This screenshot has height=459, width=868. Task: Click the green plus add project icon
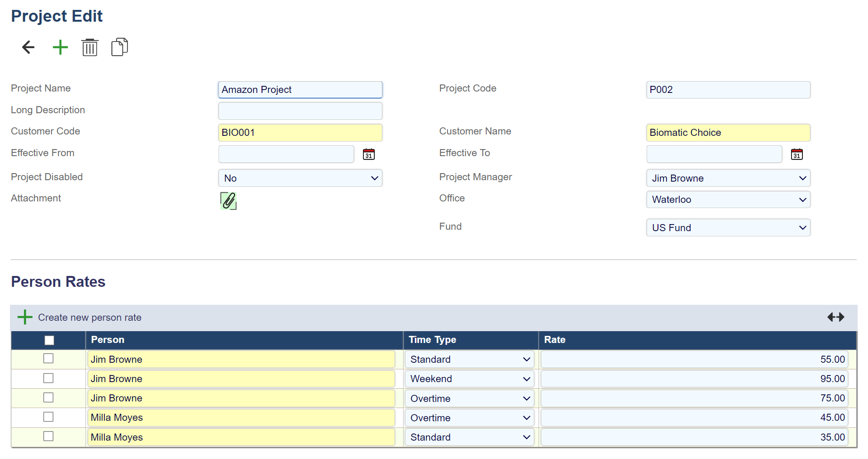pyautogui.click(x=60, y=47)
